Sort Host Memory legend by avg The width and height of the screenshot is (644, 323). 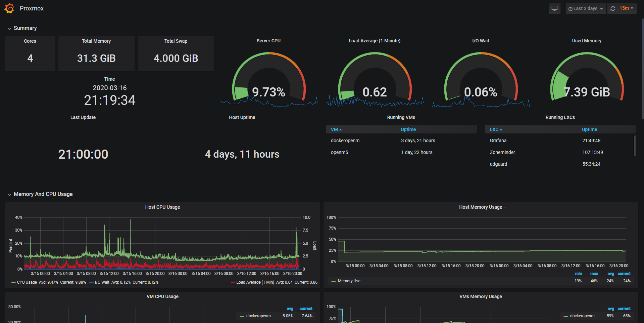pos(611,274)
